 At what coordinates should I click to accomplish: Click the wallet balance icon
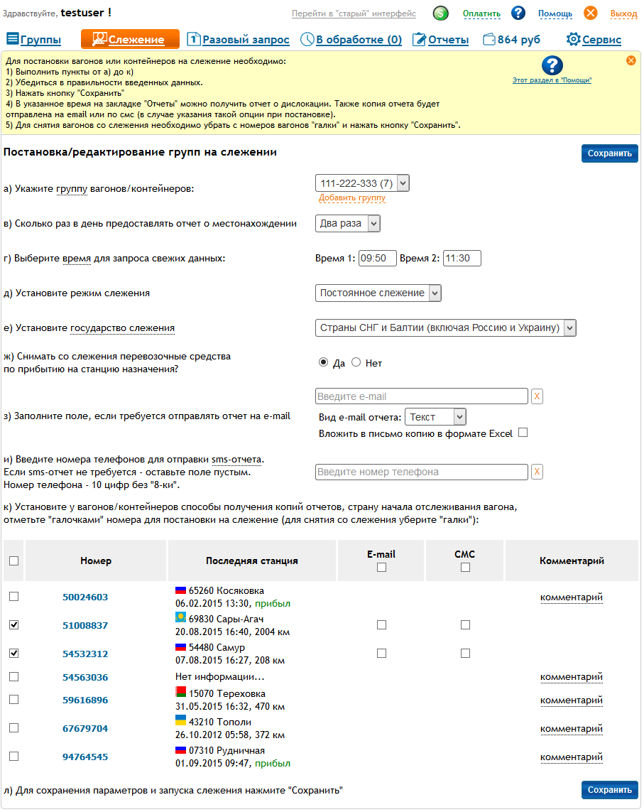489,40
